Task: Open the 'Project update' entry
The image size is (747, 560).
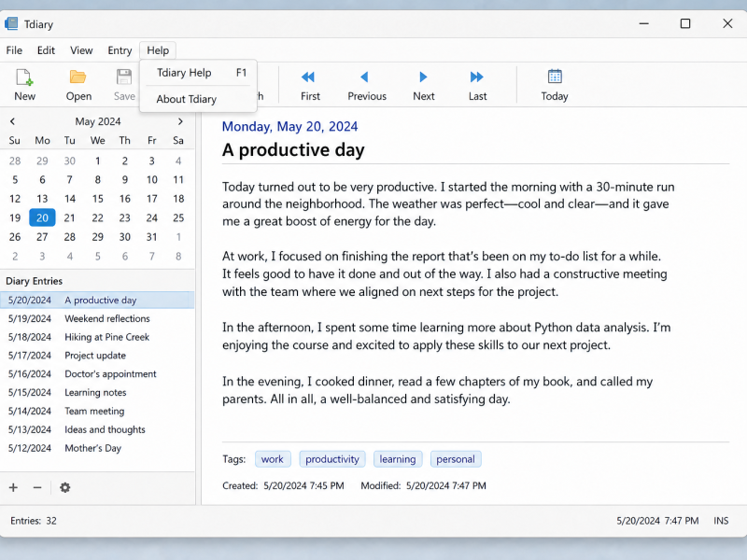Action: pyautogui.click(x=97, y=356)
